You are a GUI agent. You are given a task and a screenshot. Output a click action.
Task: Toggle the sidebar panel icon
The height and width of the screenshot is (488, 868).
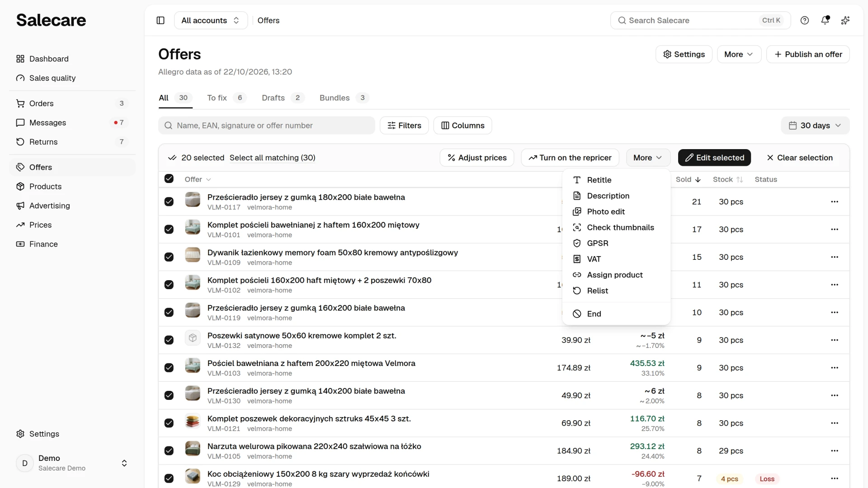[160, 20]
